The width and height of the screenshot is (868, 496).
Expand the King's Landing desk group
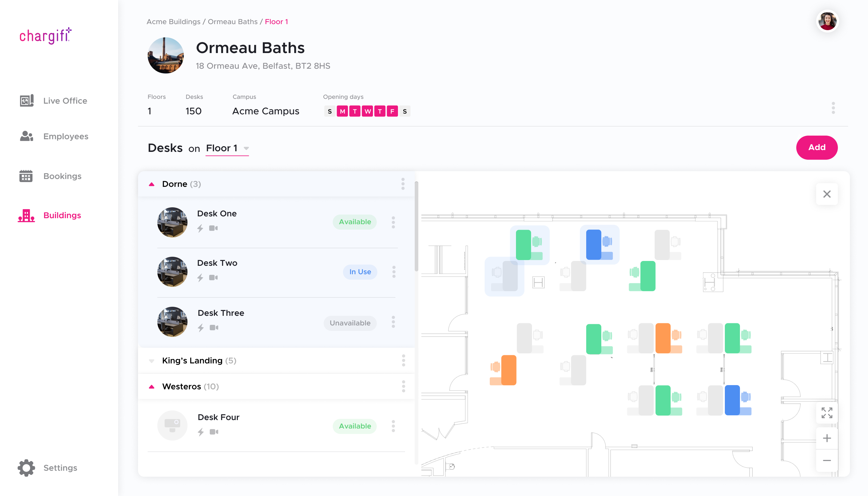(x=152, y=361)
